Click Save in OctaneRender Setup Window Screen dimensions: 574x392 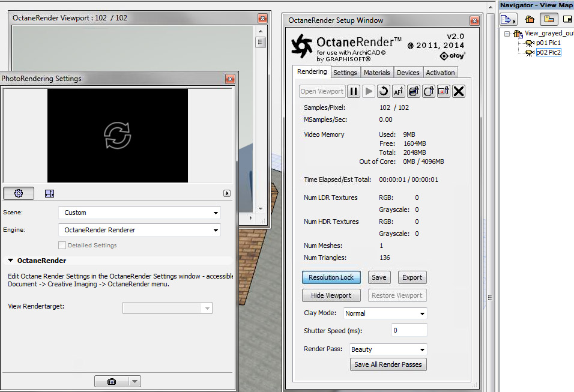tap(379, 277)
